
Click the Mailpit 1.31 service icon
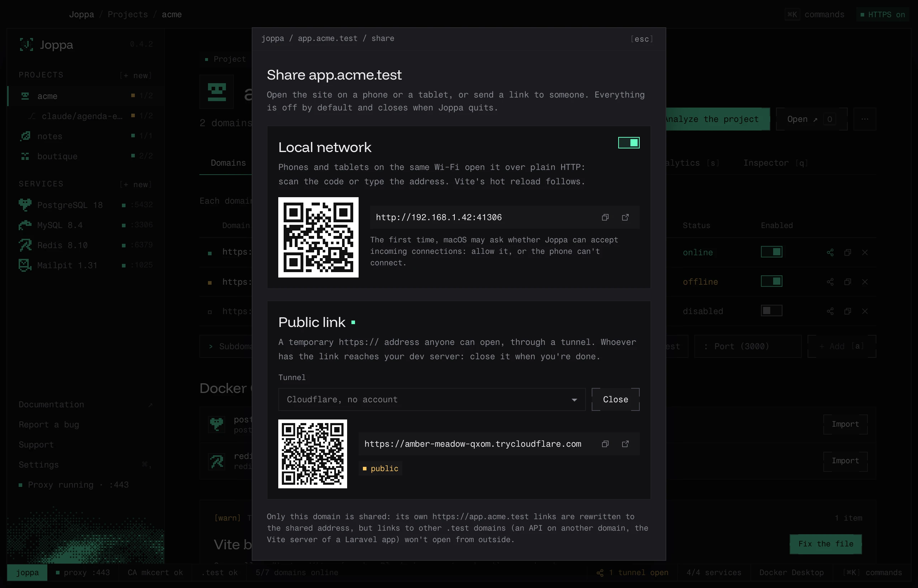point(25,265)
